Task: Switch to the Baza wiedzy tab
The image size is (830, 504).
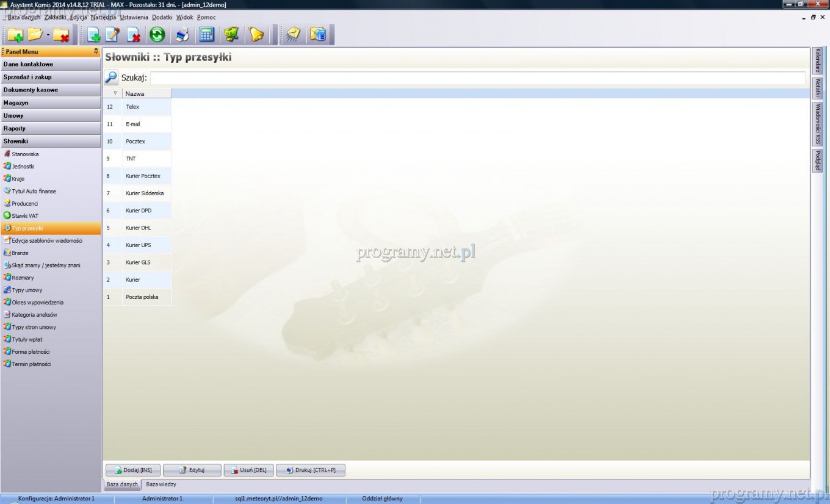Action: click(161, 484)
